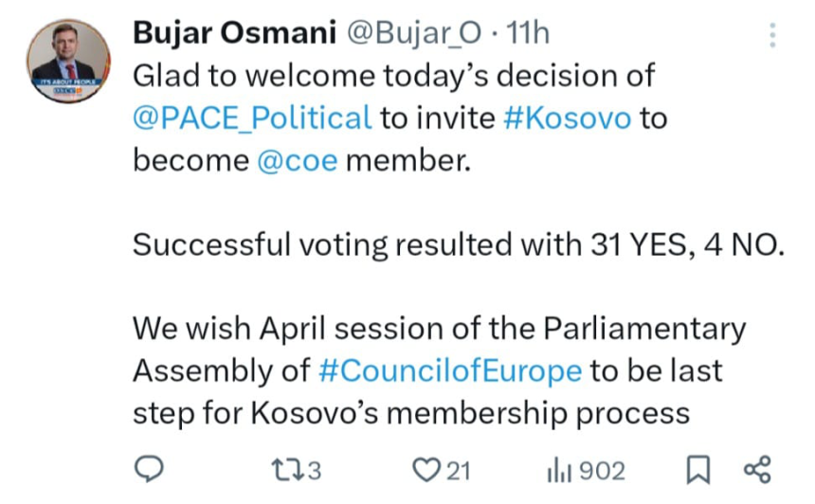Click the repost count of 3
The image size is (815, 504).
(x=317, y=470)
